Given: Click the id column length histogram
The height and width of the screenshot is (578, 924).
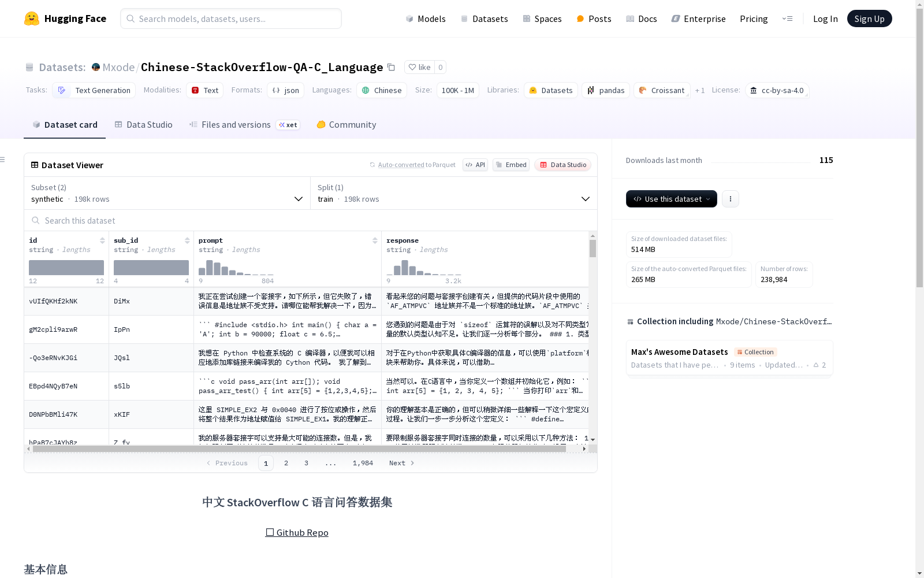Looking at the screenshot, I should (x=66, y=268).
